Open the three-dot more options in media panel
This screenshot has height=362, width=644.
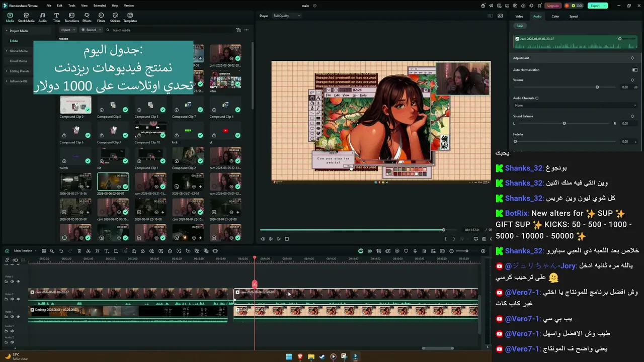(x=247, y=30)
